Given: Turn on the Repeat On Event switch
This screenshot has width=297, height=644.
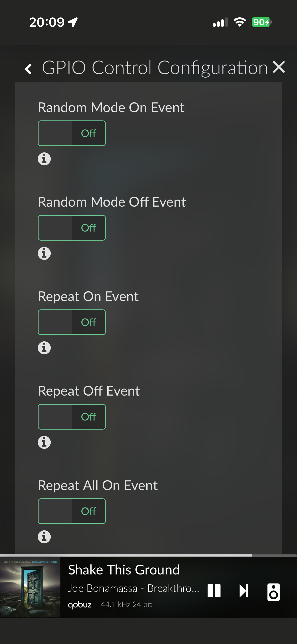Looking at the screenshot, I should [x=72, y=322].
